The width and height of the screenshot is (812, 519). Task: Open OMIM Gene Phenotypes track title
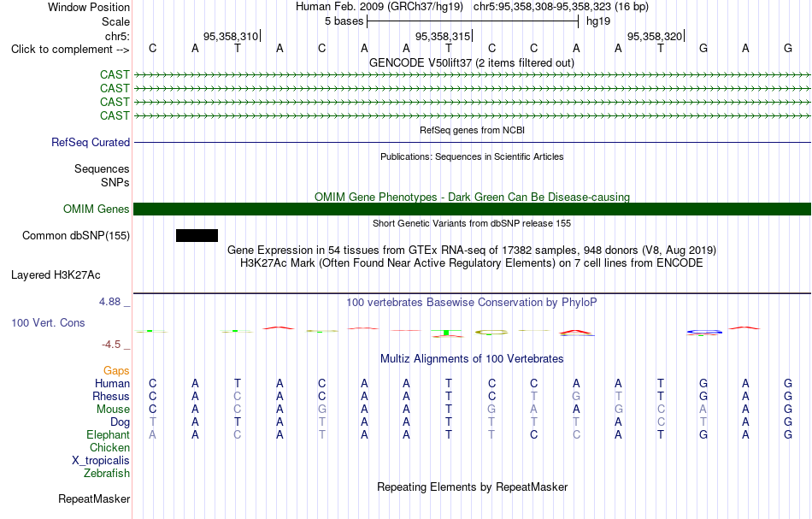pyautogui.click(x=472, y=197)
